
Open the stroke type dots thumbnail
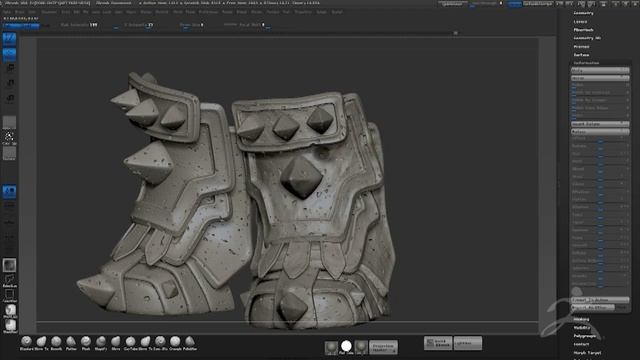point(9,137)
